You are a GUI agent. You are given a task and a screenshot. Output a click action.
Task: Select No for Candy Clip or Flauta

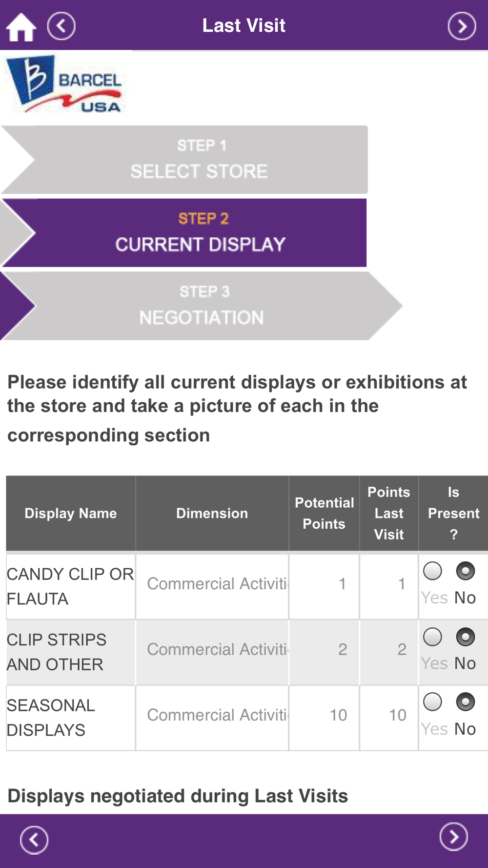click(x=465, y=571)
